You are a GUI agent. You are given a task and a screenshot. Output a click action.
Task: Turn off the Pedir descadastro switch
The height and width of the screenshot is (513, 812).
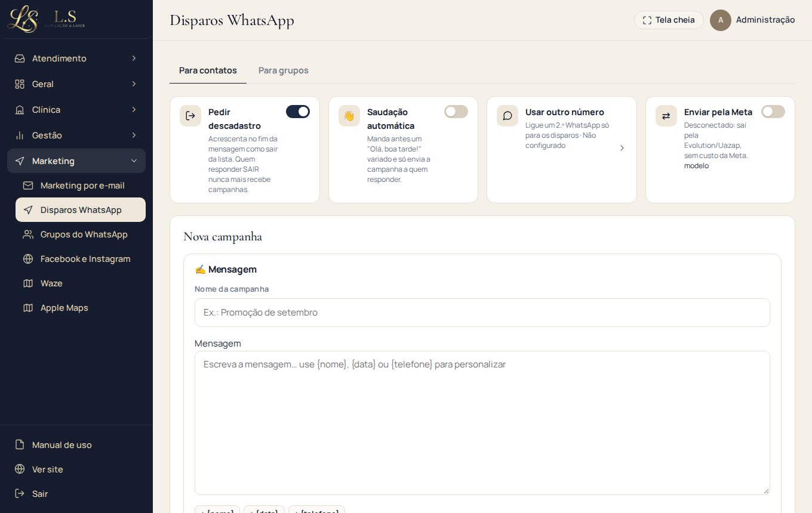298,112
